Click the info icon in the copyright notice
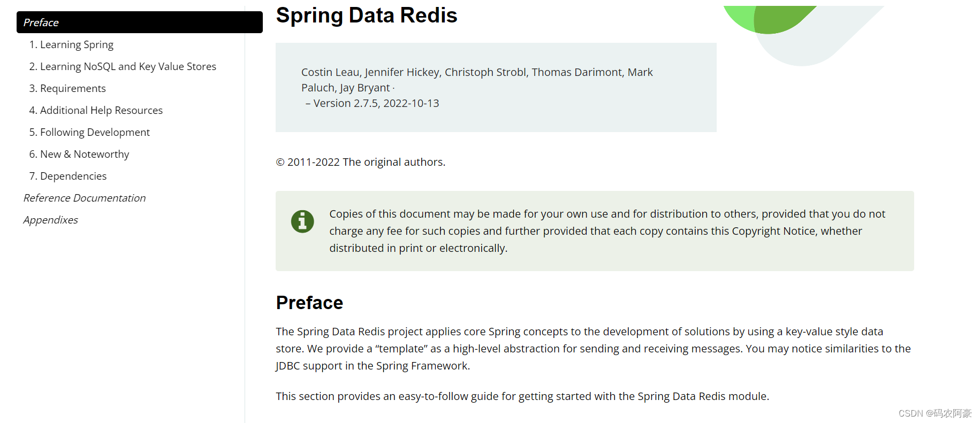980x423 pixels. click(302, 221)
